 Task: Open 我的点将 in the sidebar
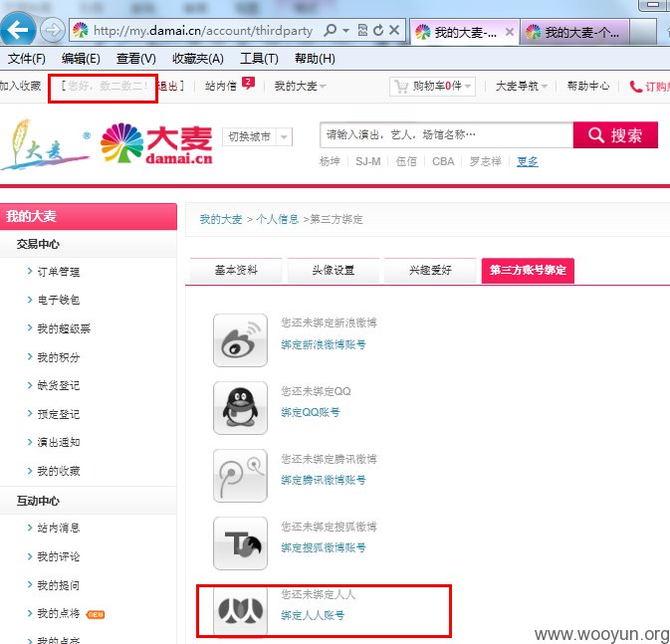pos(59,614)
